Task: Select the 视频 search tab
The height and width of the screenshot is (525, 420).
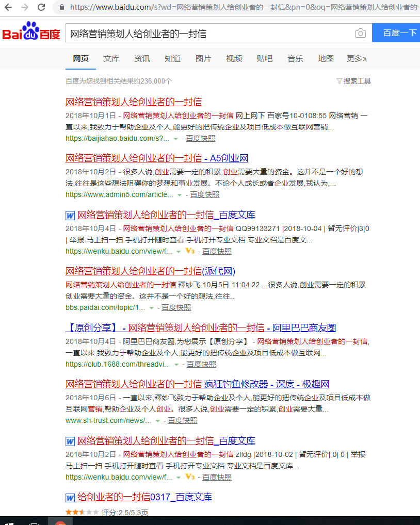Action: pyautogui.click(x=234, y=59)
